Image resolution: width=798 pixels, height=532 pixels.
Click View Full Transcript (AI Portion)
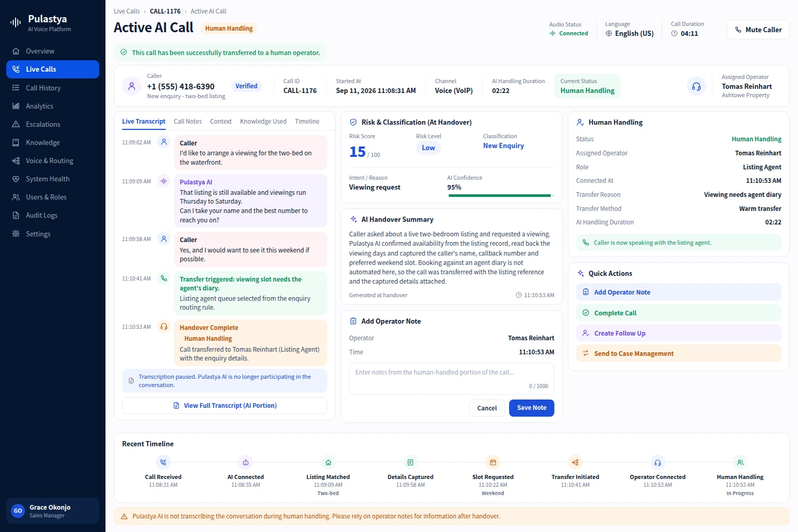[x=224, y=406]
